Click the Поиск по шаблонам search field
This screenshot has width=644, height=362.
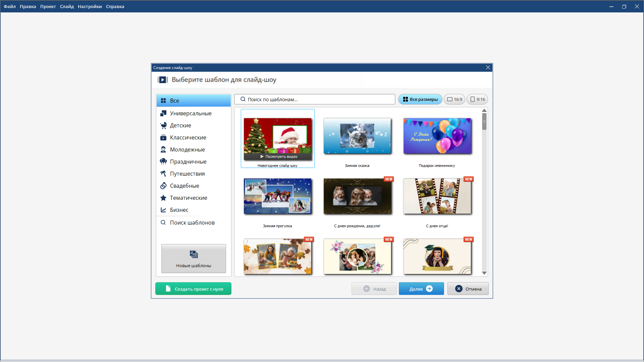tap(315, 99)
